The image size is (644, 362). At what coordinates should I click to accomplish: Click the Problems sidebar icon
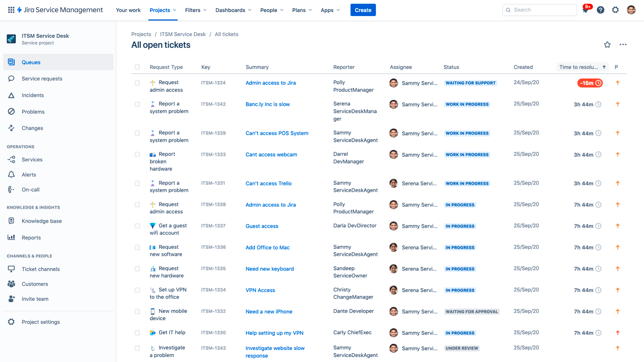(12, 111)
